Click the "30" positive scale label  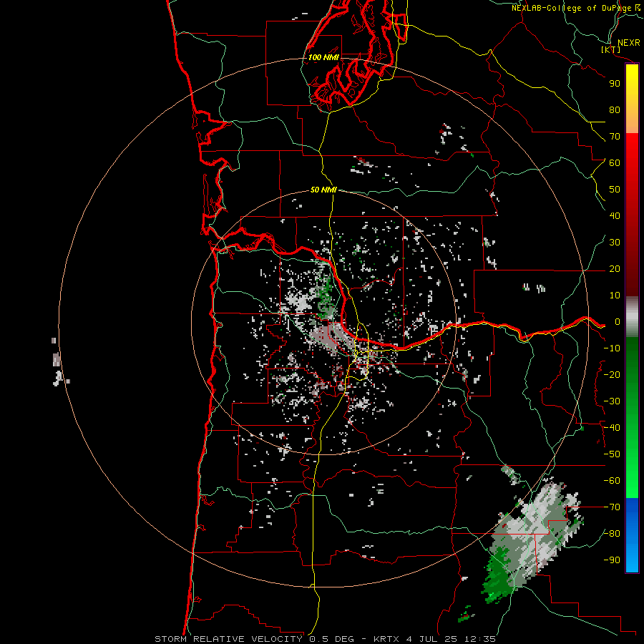615,243
